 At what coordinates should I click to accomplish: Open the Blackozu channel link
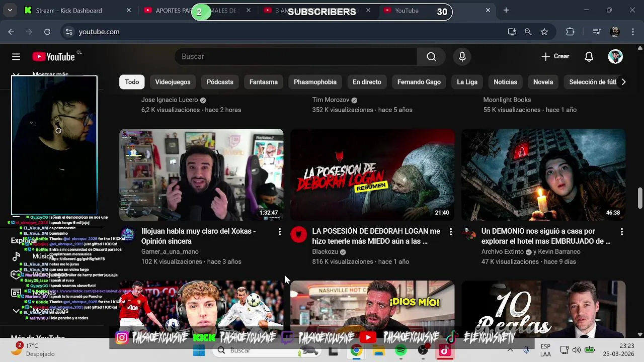325,252
